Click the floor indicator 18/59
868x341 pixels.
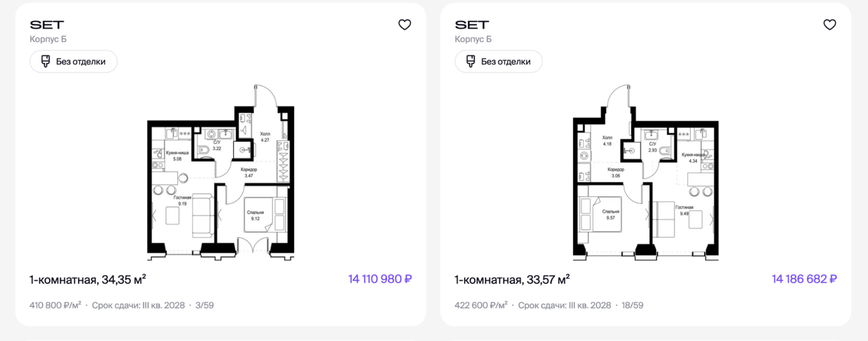click(x=632, y=305)
